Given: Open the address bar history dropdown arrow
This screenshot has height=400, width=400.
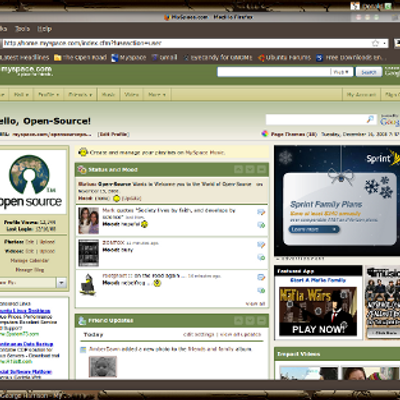Looking at the screenshot, I should click(384, 43).
